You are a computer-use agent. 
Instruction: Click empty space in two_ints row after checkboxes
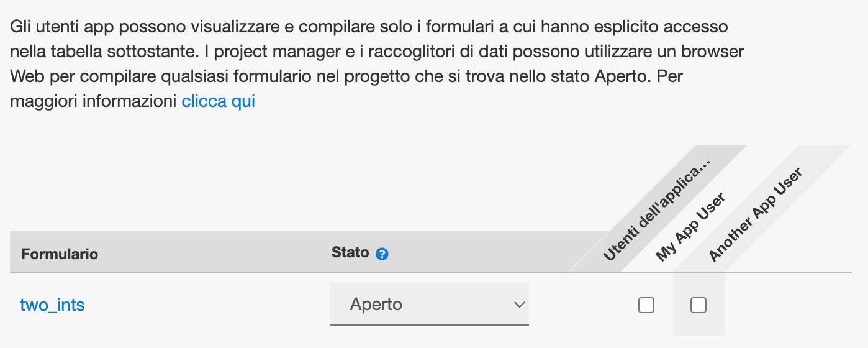pyautogui.click(x=789, y=304)
